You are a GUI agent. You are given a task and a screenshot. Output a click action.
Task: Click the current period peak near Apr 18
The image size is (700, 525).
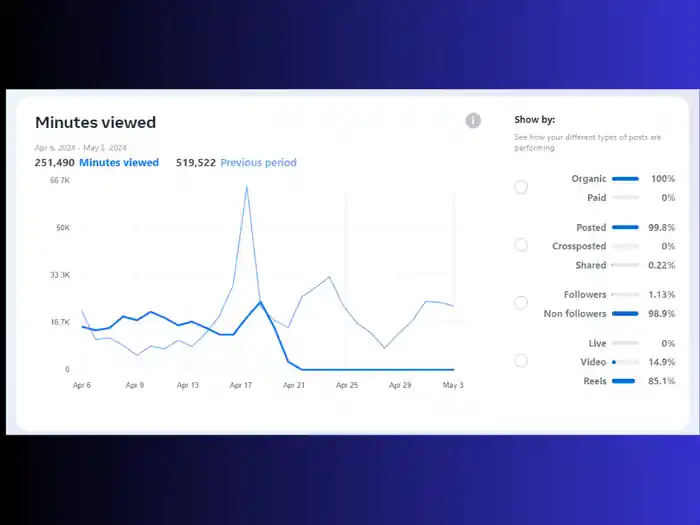tap(260, 302)
